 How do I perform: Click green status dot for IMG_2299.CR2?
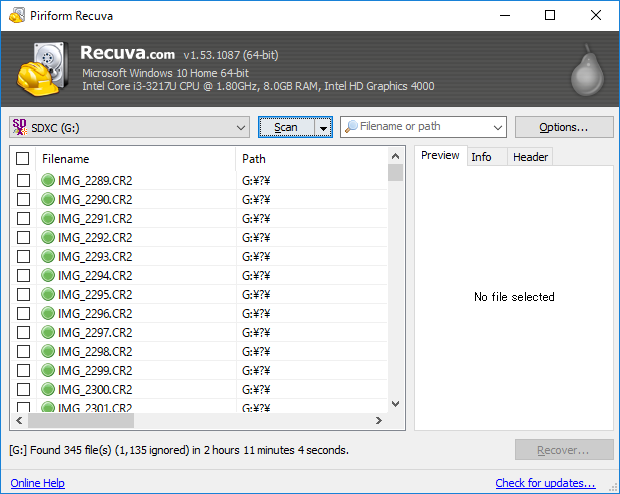click(48, 370)
